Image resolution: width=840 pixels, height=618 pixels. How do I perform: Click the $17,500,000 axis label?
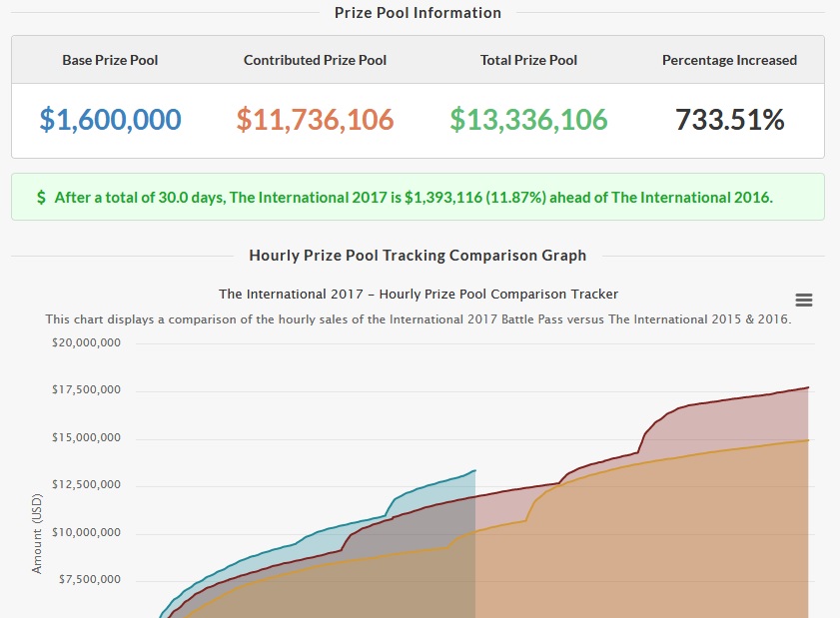(86, 389)
